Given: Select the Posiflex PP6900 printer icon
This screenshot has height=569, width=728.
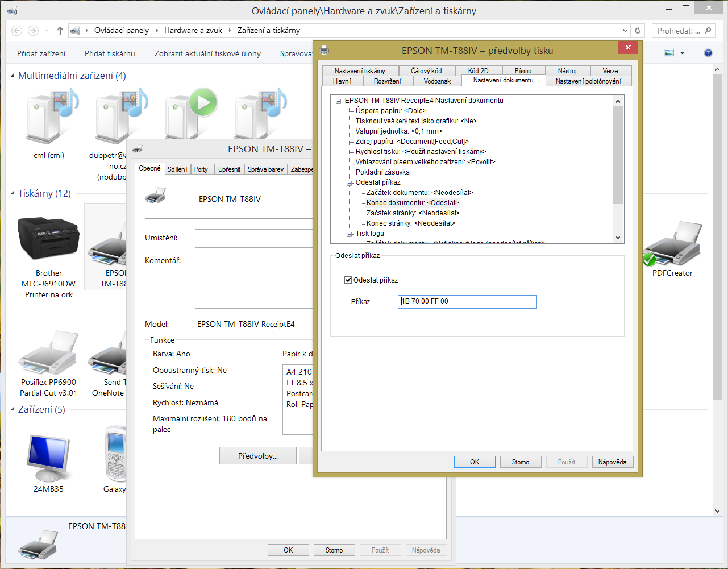Looking at the screenshot, I should (48, 352).
